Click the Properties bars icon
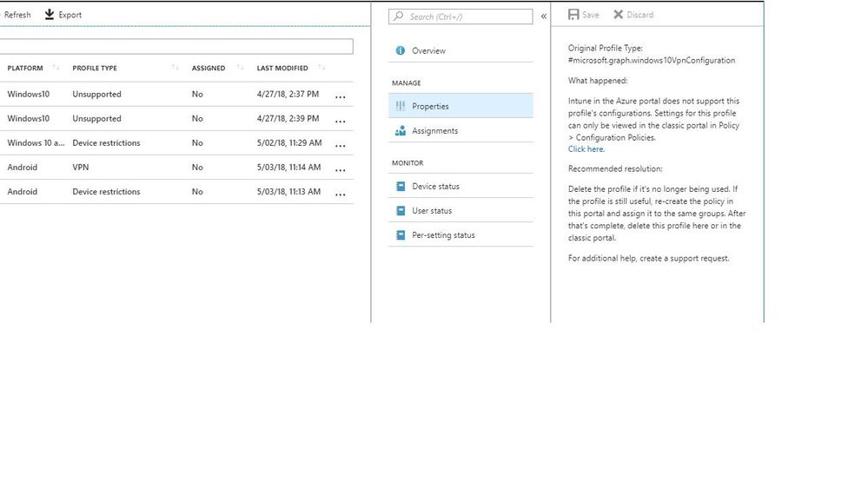 [x=400, y=107]
